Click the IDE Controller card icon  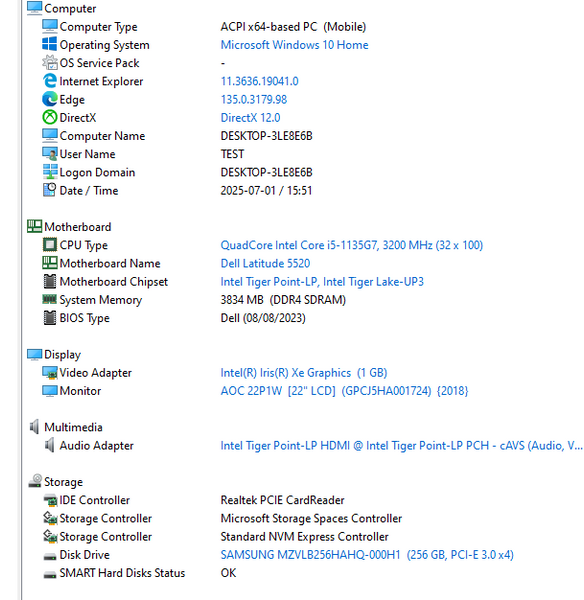(x=50, y=499)
